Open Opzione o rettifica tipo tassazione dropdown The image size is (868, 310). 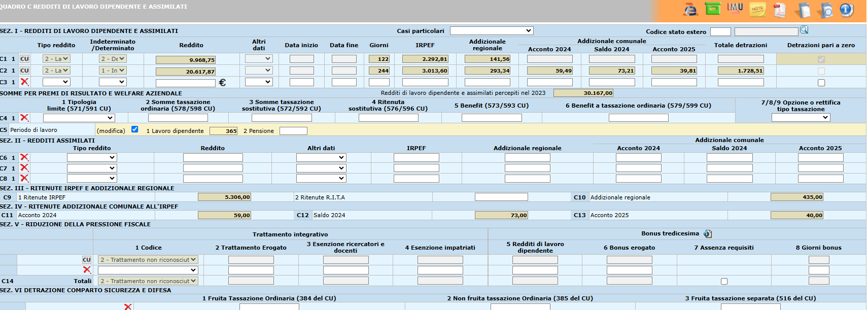(801, 118)
